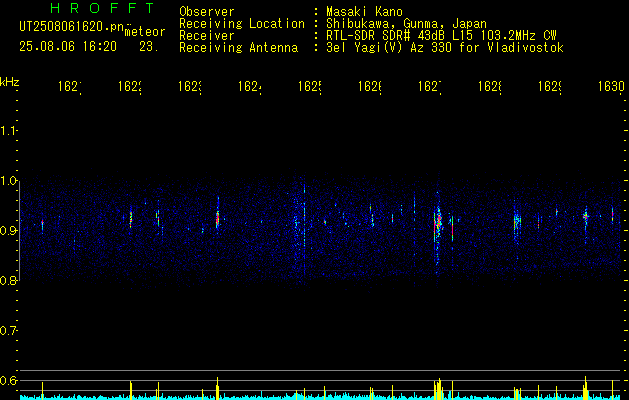Click the meteor label
The image size is (629, 400).
[145, 32]
